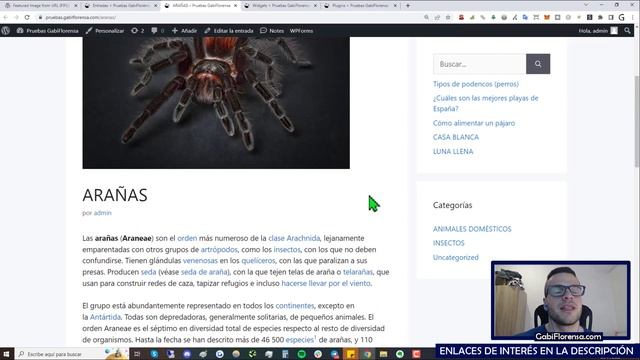Viewport: 640px width, 360px height.
Task: Click the WordPress logo in admin bar
Action: point(6,31)
